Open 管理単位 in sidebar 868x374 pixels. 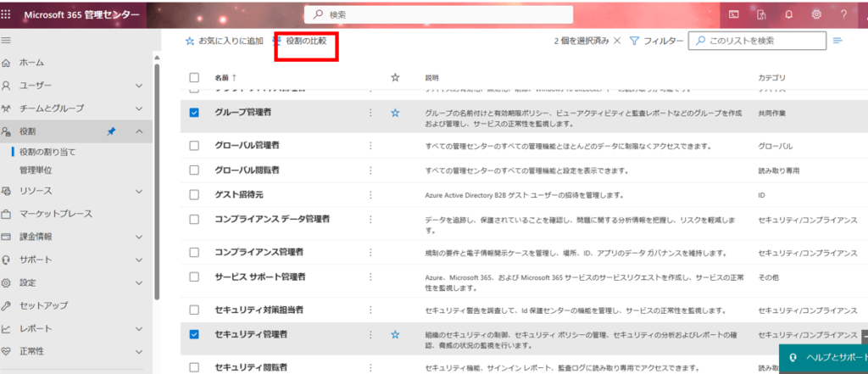(36, 170)
